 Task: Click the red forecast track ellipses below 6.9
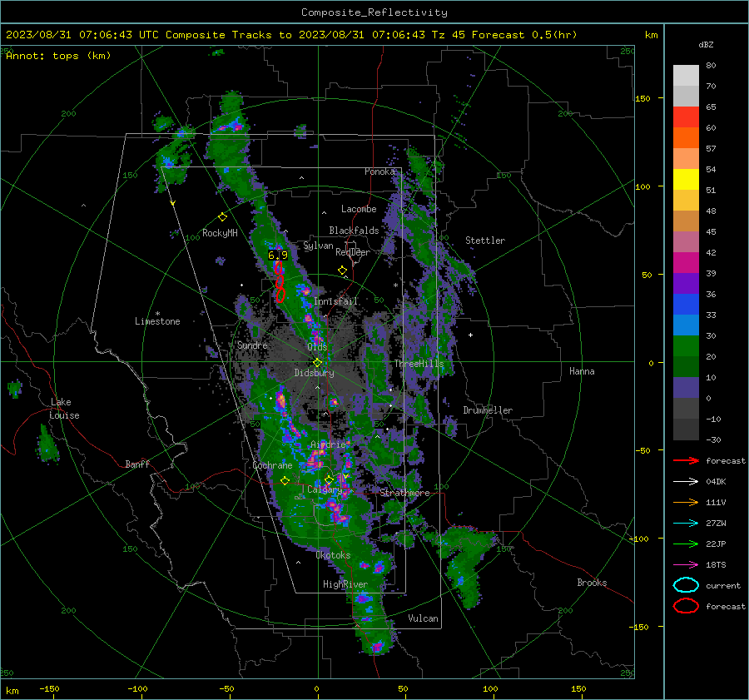click(x=280, y=281)
